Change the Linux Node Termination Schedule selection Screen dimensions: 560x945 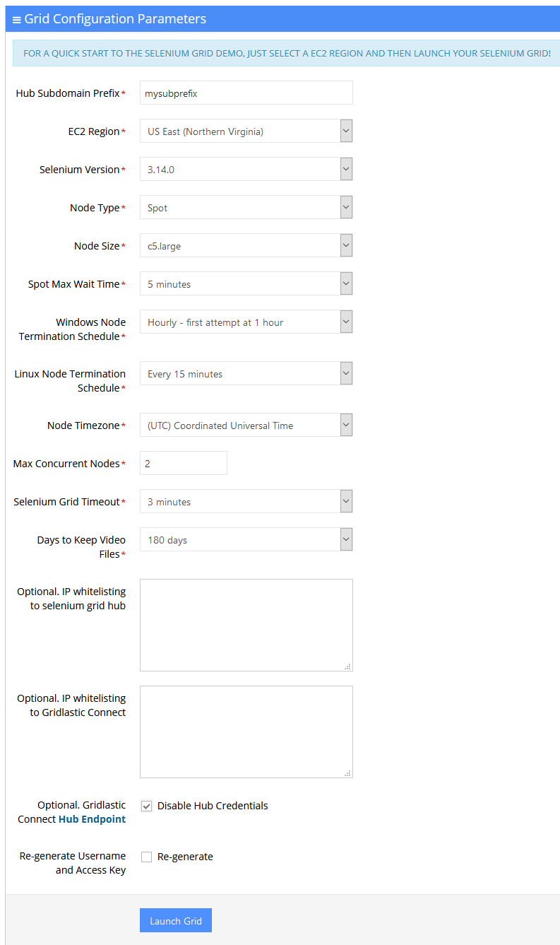(345, 373)
